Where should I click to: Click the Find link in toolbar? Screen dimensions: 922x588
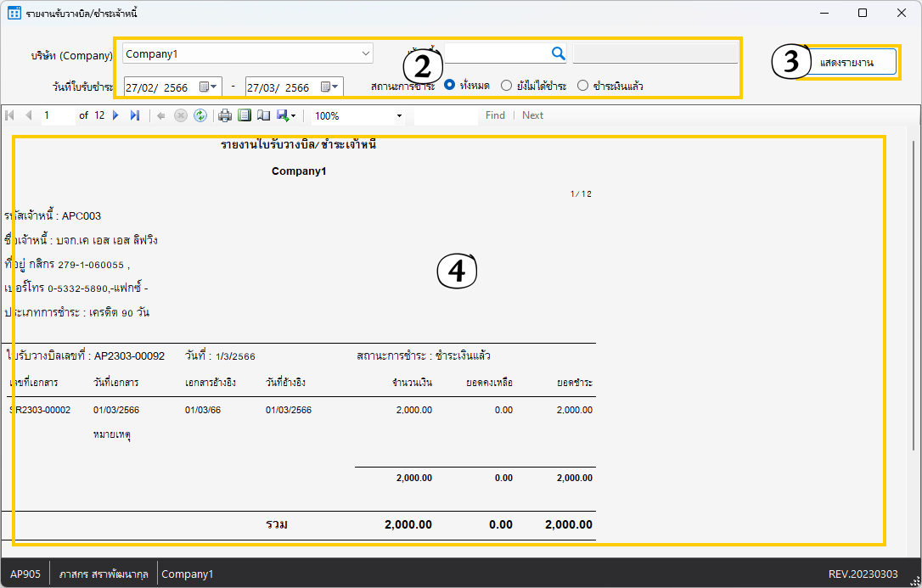click(495, 115)
